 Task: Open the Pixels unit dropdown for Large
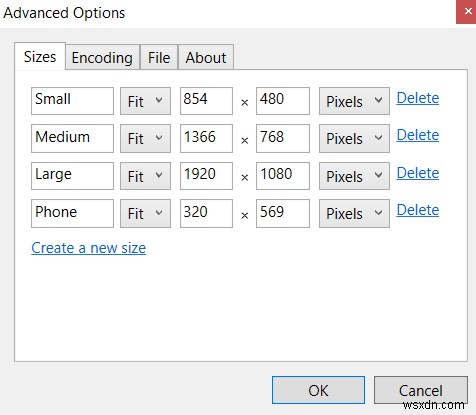pyautogui.click(x=354, y=176)
